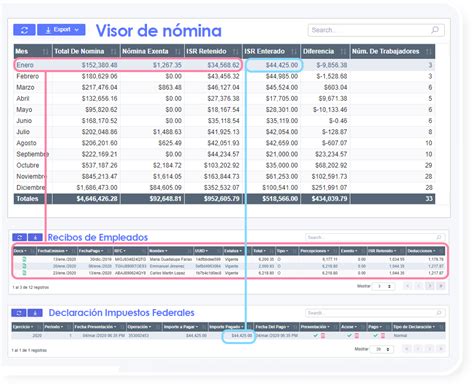474x386 pixels.
Task: Open the Estatus column filter dropdown
Action: click(241, 251)
